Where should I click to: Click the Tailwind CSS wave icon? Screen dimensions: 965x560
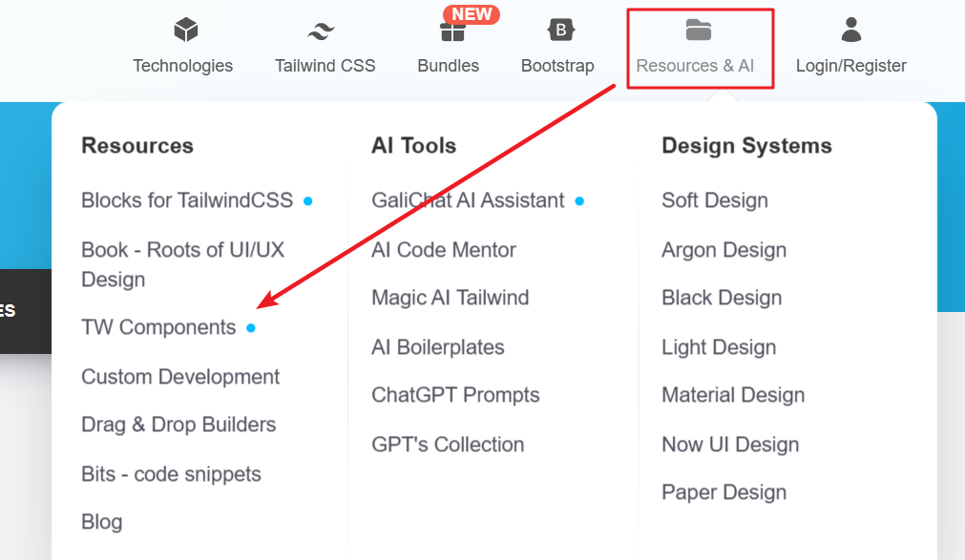coord(322,31)
